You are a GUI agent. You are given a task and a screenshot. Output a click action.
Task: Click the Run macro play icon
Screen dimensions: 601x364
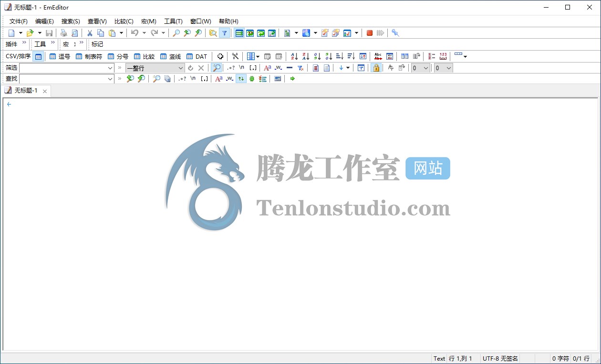pyautogui.click(x=380, y=33)
